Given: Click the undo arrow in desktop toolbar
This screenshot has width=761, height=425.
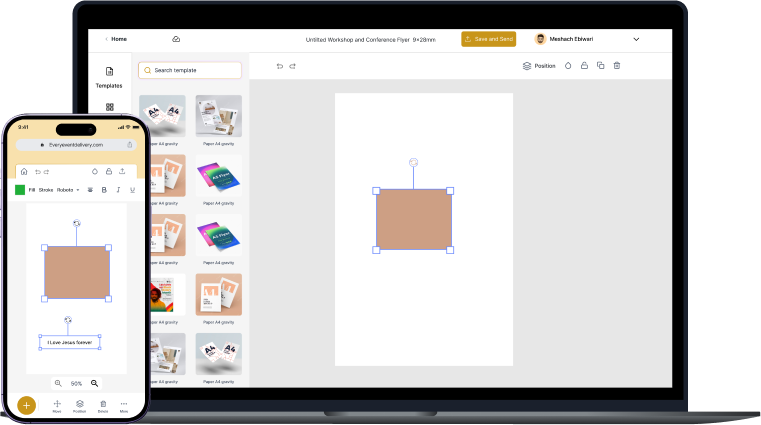Looking at the screenshot, I should (x=280, y=66).
